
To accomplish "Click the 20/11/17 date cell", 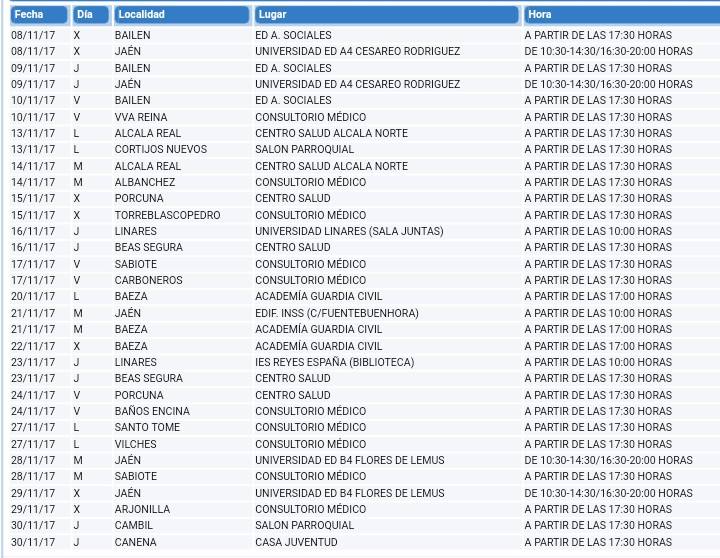I will pos(33,296).
